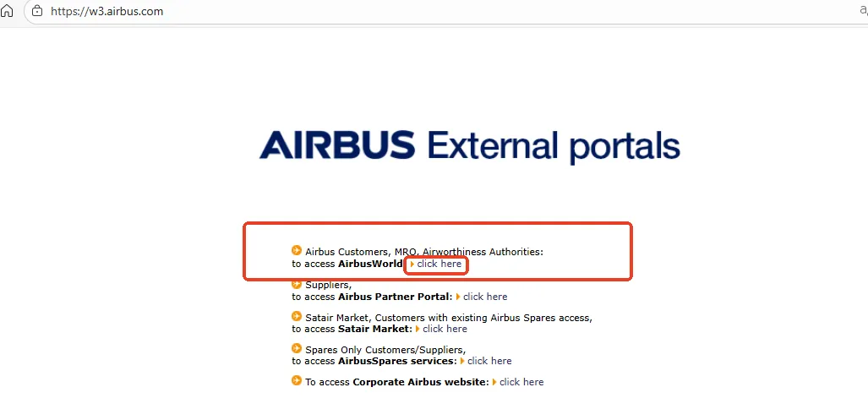Click small arrow before Satair Market click here
The image size is (868, 420).
point(418,329)
